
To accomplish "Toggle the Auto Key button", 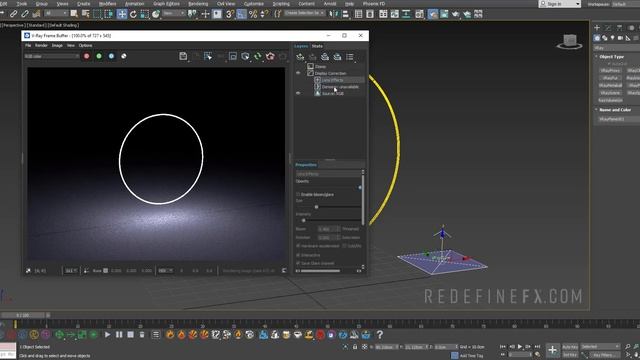I will click(570, 347).
